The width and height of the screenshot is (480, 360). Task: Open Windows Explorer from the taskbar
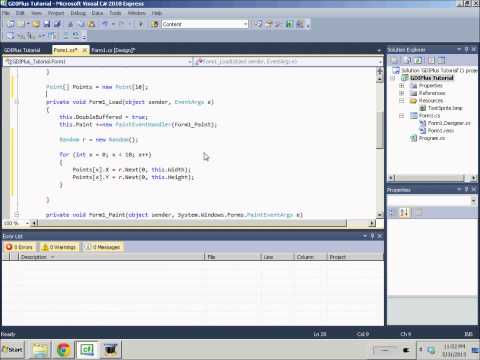[x=40, y=349]
